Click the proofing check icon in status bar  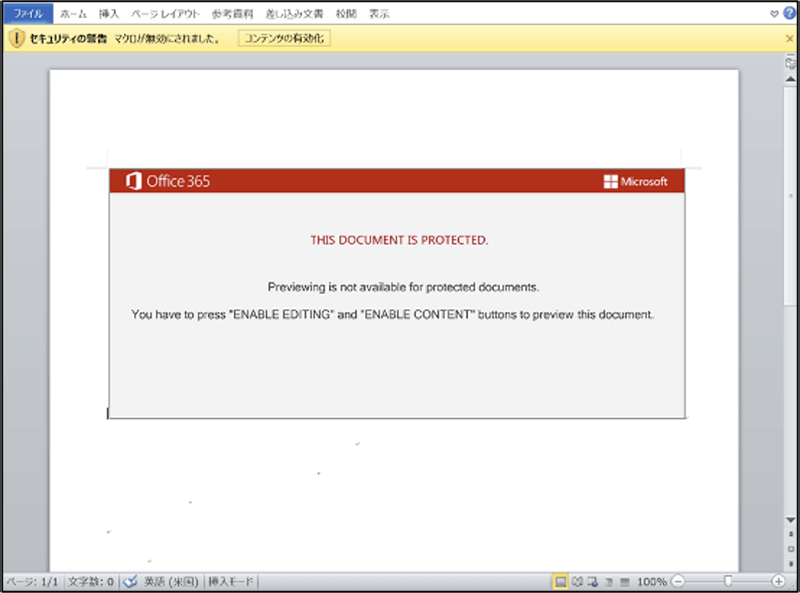tap(130, 581)
